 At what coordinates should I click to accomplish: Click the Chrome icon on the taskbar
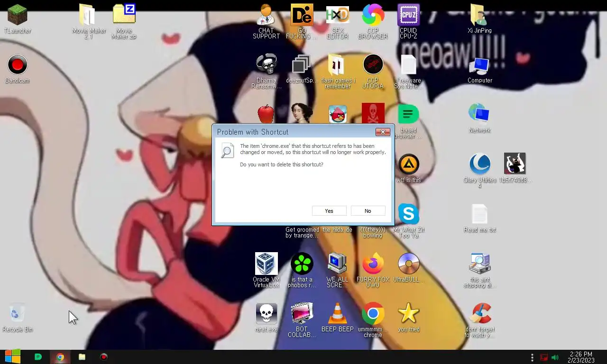(60, 357)
